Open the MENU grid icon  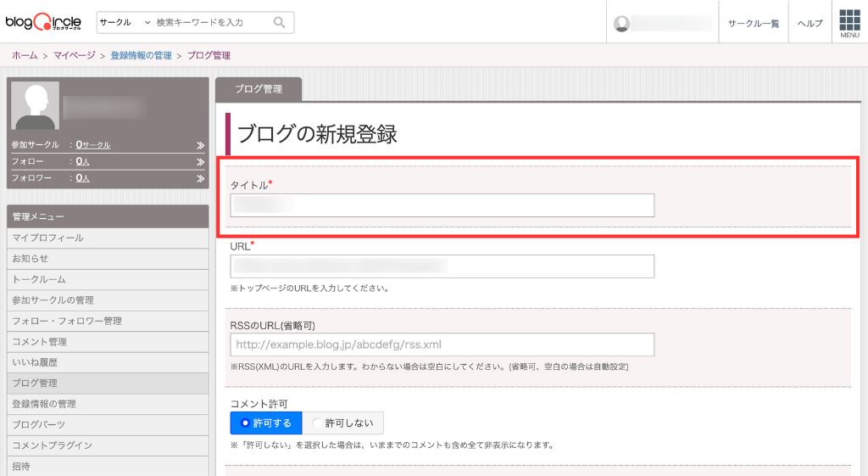tap(849, 23)
